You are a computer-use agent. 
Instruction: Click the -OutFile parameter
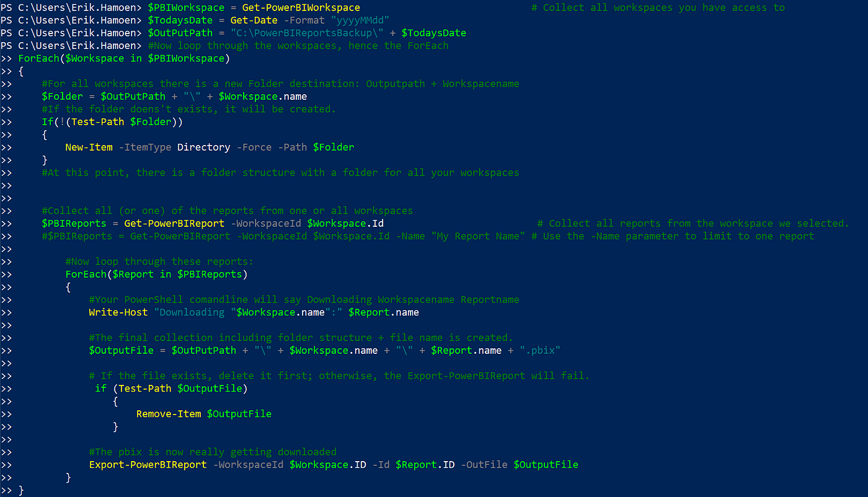click(x=484, y=465)
